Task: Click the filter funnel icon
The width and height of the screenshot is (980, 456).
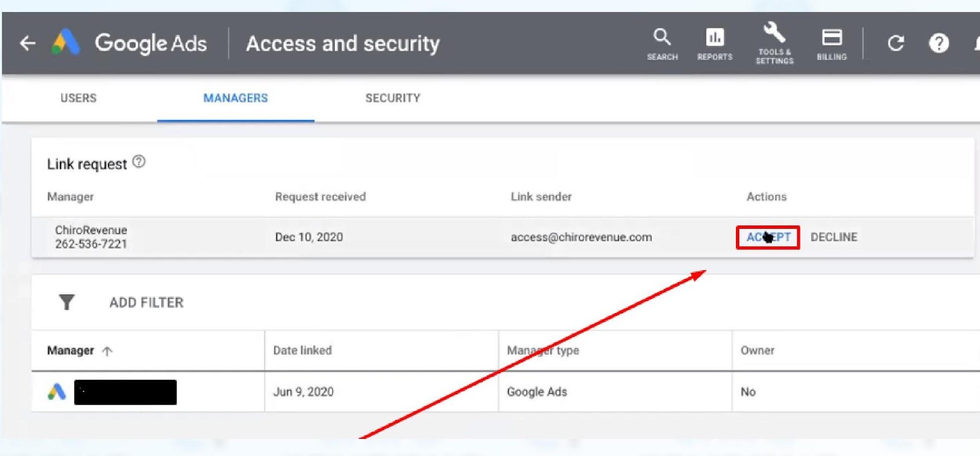Action: (x=67, y=302)
